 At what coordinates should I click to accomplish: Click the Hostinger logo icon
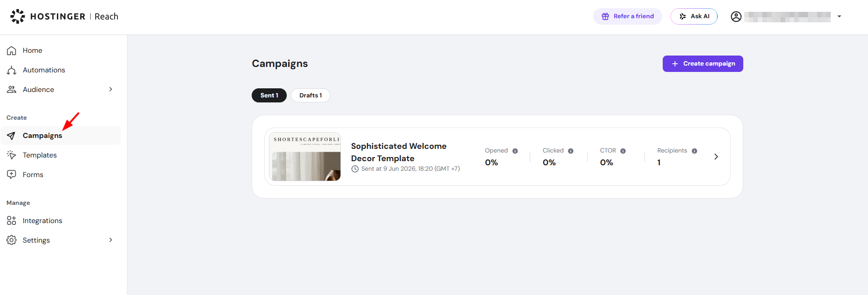[18, 16]
